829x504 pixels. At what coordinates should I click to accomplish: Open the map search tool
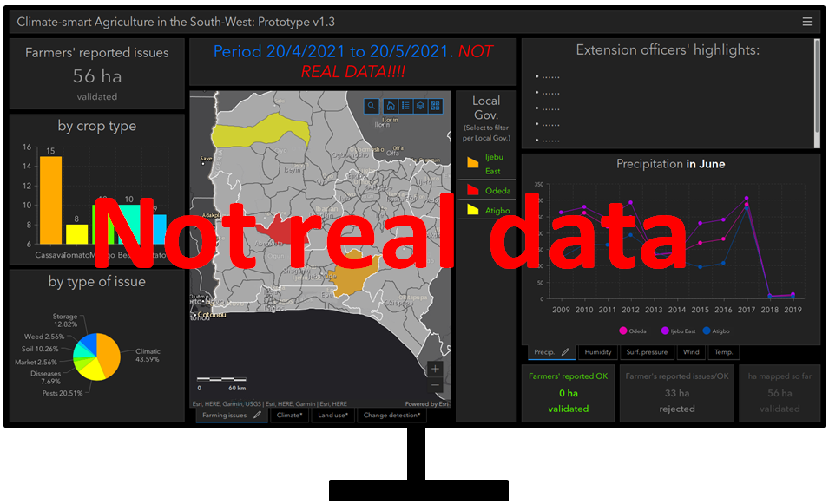[x=372, y=106]
